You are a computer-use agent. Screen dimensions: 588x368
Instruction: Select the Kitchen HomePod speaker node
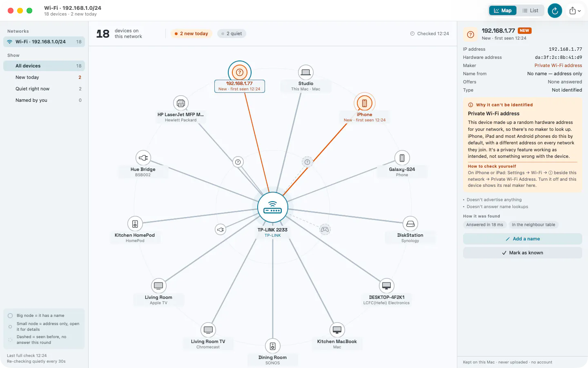pos(135,224)
